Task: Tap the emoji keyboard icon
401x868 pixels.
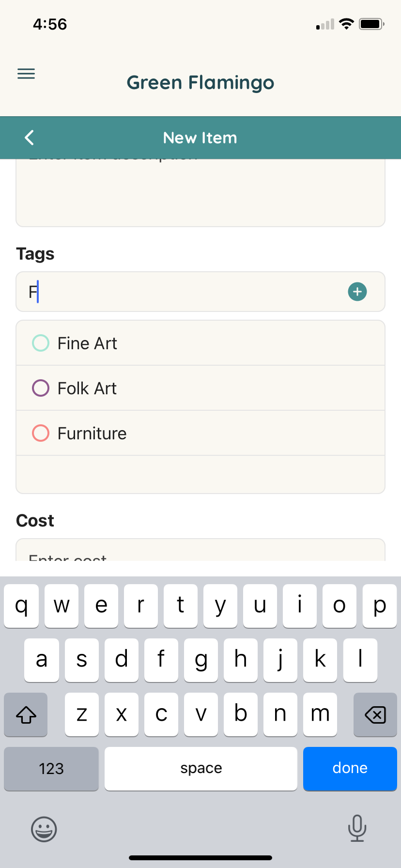Action: (44, 829)
